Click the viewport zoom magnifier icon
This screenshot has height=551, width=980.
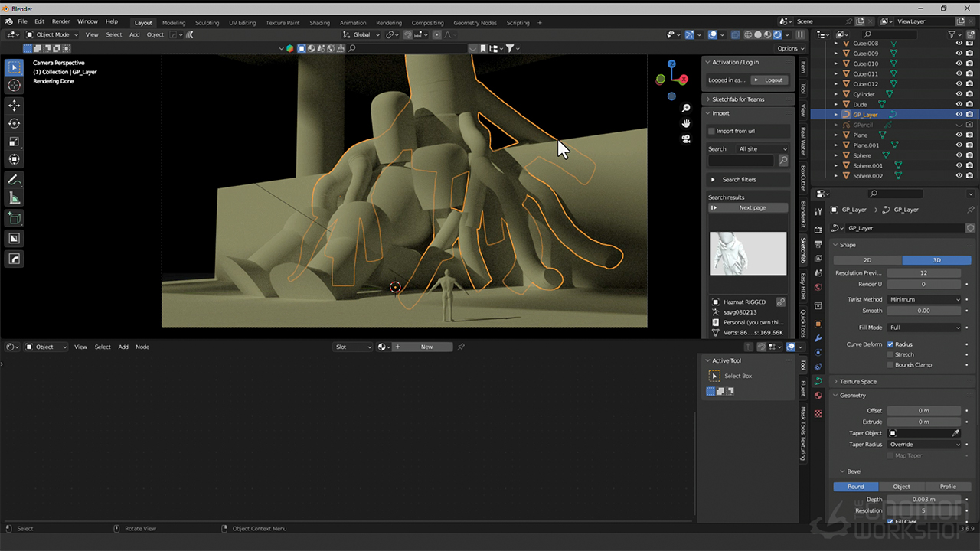686,109
